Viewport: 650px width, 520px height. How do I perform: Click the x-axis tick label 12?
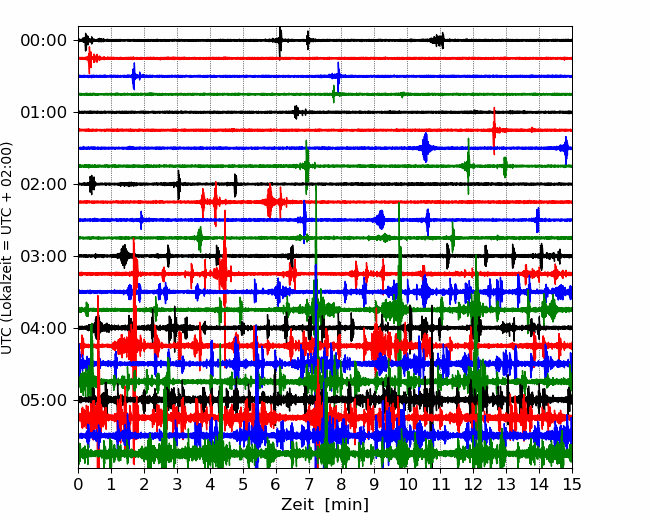point(473,484)
